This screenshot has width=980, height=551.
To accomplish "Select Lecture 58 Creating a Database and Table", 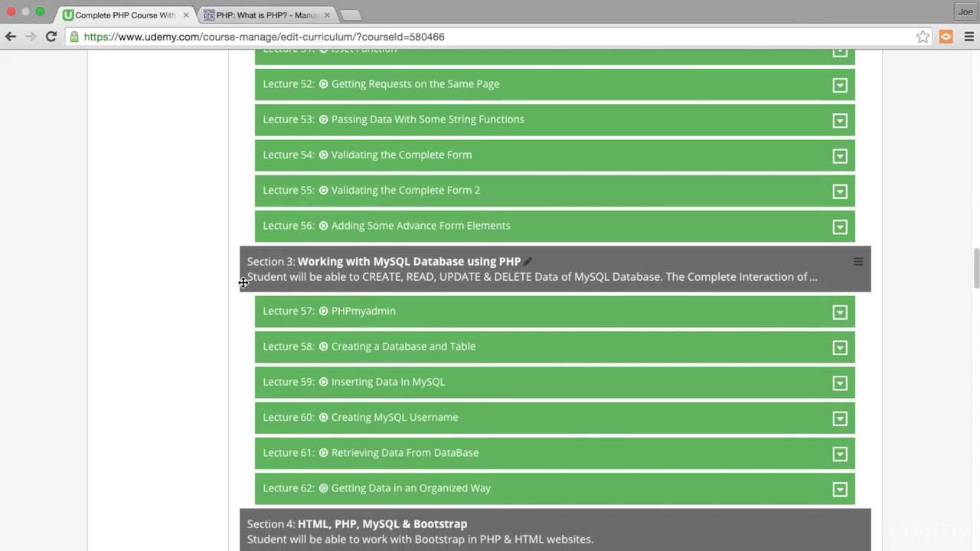I will pos(403,347).
